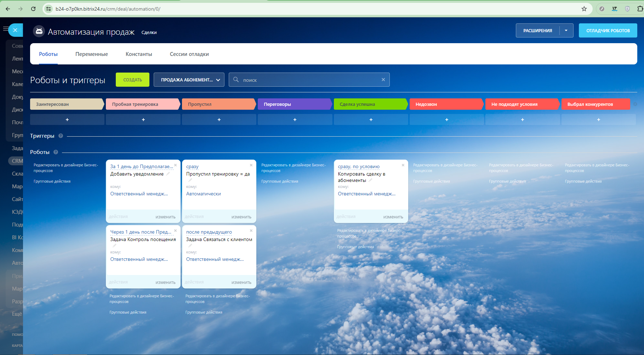
Task: Launch Отладчик роботов button
Action: 608,31
